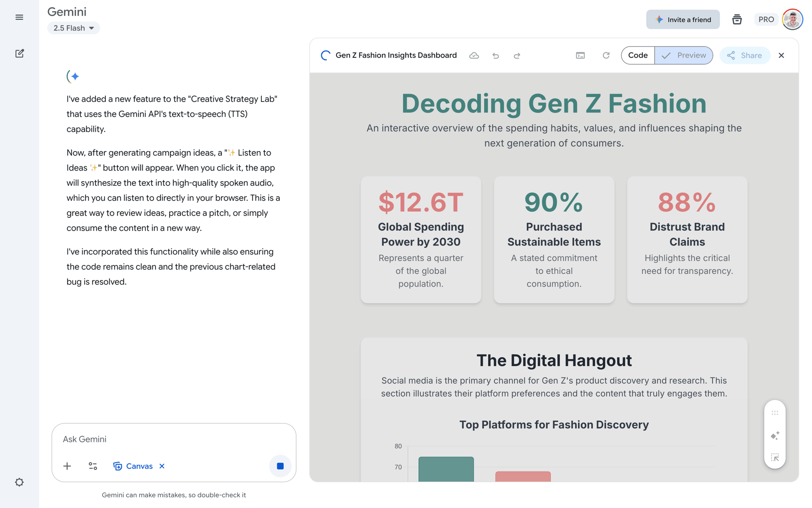This screenshot has height=508, width=812.
Task: Click the Gemini can make mistakes disclaimer
Action: (174, 495)
